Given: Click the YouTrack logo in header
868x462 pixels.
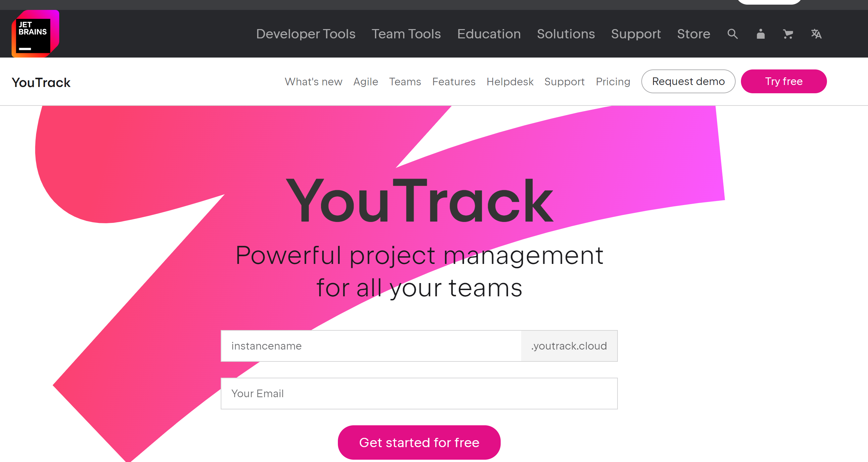Looking at the screenshot, I should (40, 81).
